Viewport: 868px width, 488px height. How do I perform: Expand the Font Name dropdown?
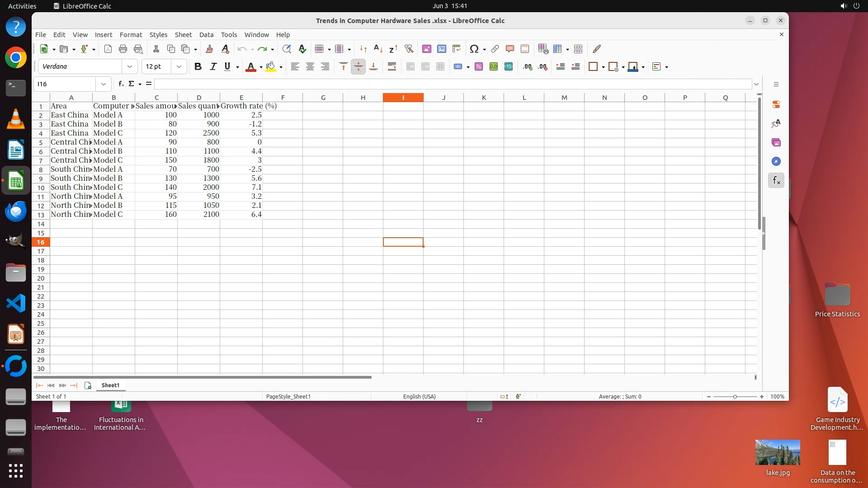coord(130,66)
